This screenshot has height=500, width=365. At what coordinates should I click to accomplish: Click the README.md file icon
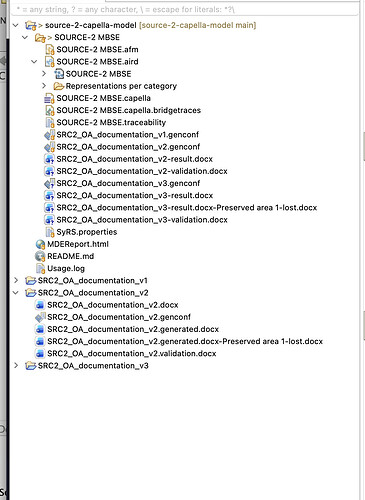(x=40, y=256)
